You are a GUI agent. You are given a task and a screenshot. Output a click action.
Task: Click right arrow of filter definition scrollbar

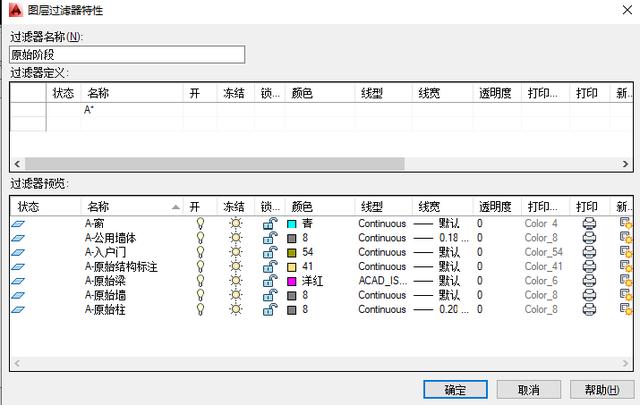[x=625, y=164]
